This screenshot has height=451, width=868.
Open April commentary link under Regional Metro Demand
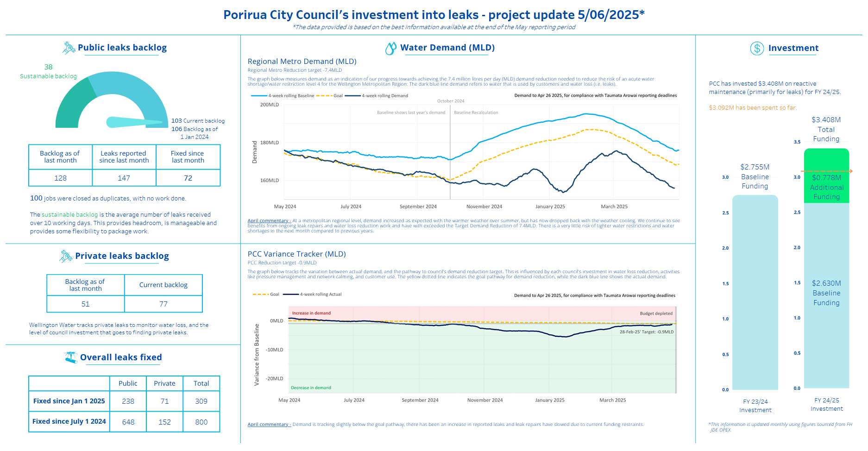point(269,221)
